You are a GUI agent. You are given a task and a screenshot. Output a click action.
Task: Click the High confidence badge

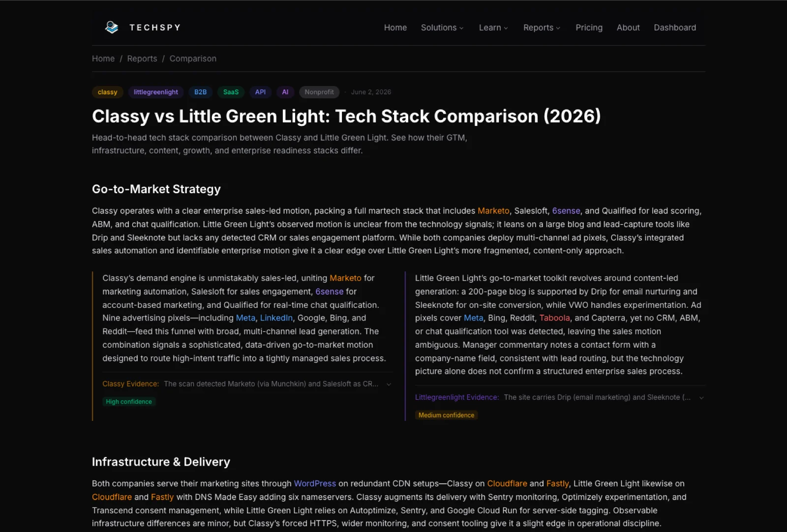point(129,402)
